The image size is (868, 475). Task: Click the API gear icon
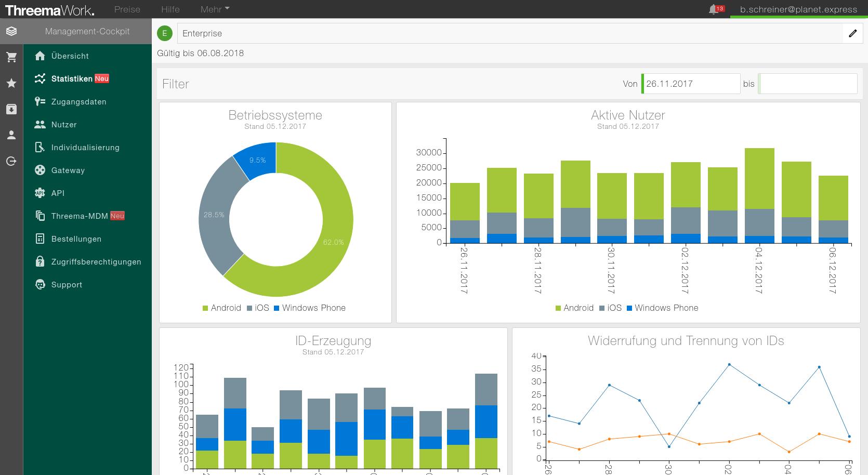click(40, 193)
